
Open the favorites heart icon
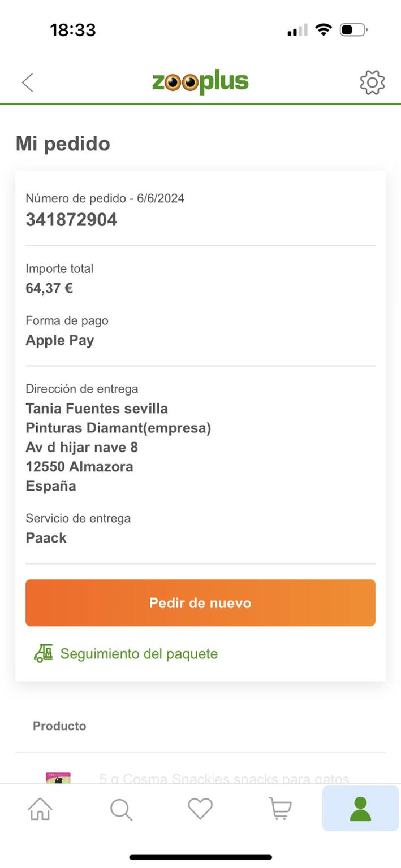[x=200, y=809]
